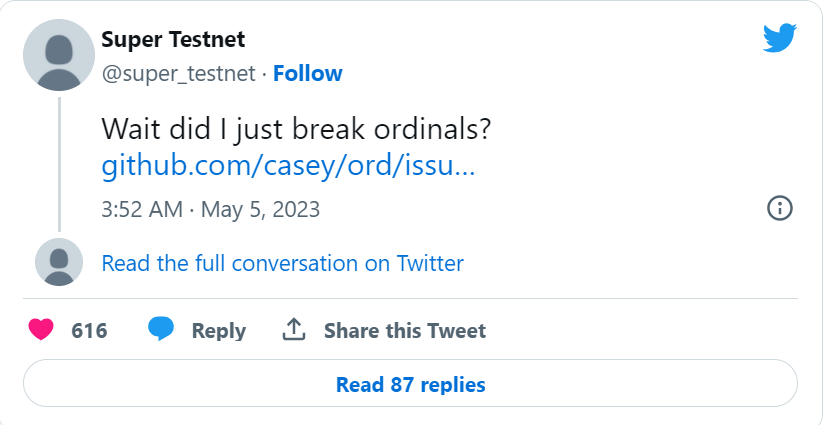Click the 616 likes count
Screen dimensions: 827x425
(90, 331)
